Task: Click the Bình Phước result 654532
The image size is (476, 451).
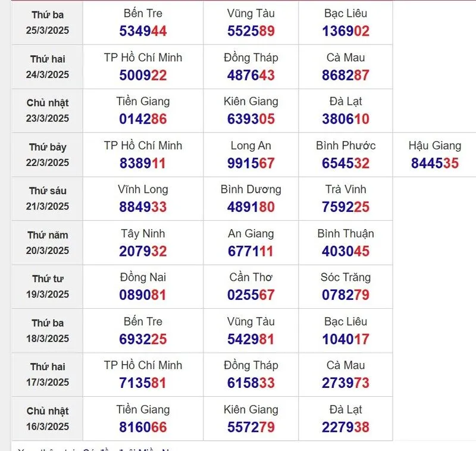Action: coord(346,163)
